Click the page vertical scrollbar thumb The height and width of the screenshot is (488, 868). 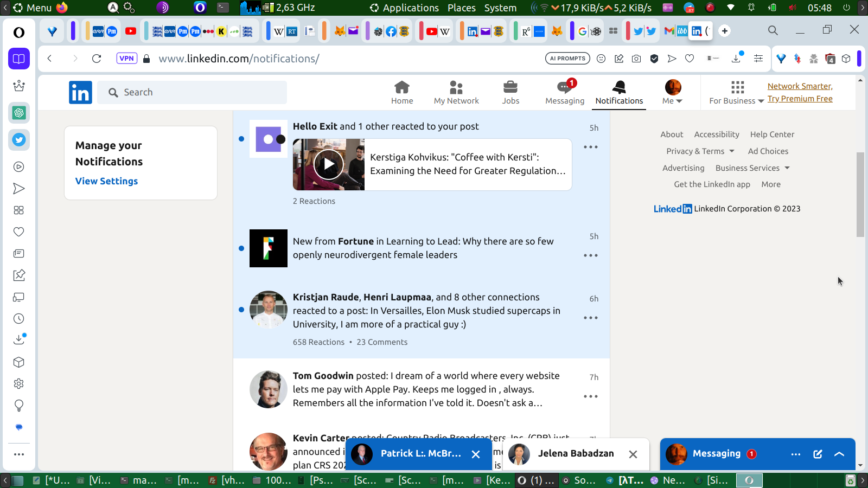click(860, 195)
